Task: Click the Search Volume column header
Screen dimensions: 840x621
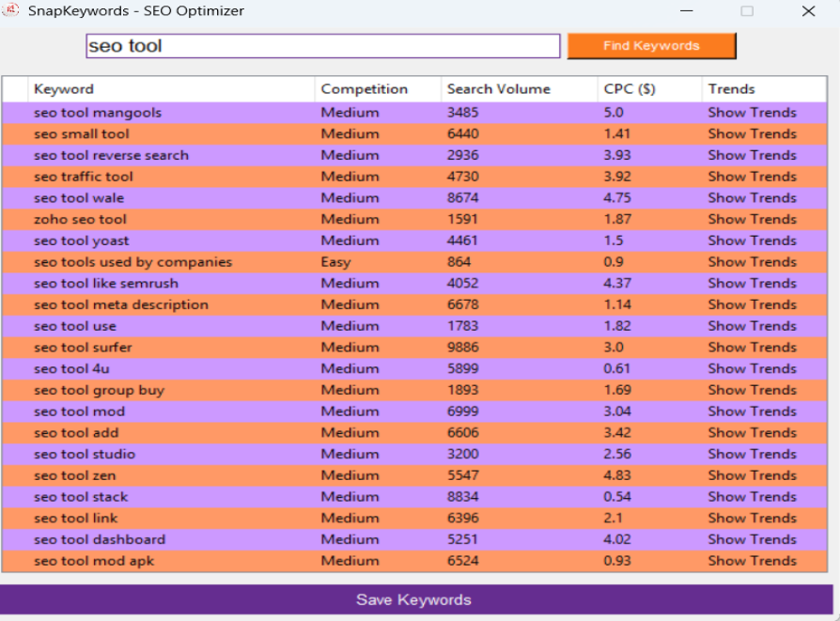Action: tap(498, 89)
